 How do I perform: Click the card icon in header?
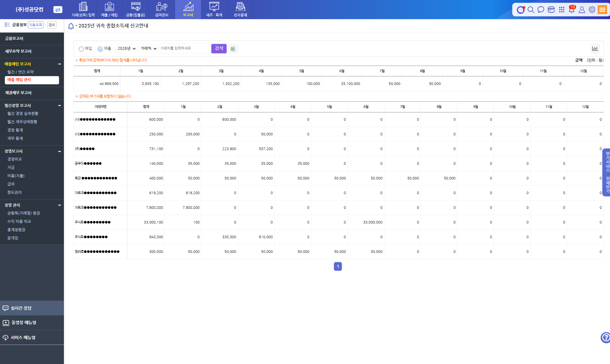(551, 10)
